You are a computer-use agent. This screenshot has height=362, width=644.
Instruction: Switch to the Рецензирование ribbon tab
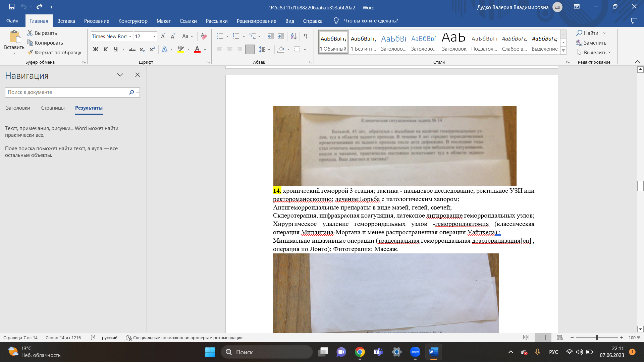pos(257,21)
